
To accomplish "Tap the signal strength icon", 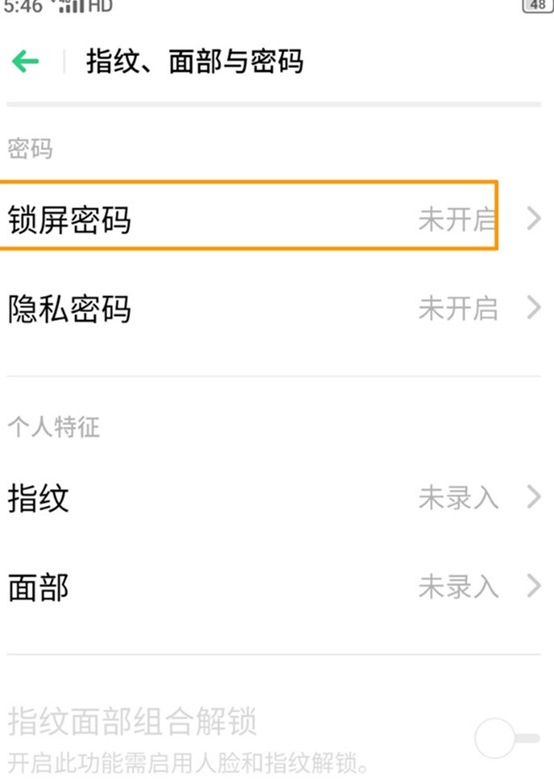I will [x=71, y=6].
